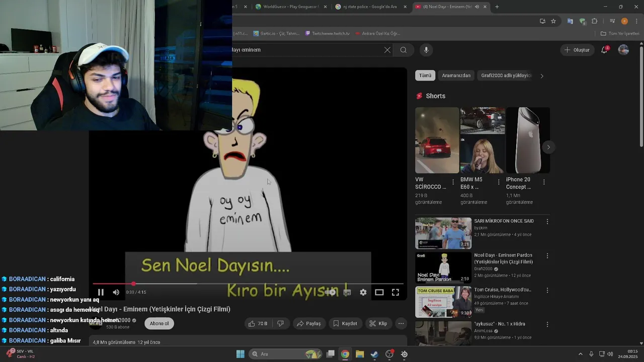Open the Tom Cruise, Hollywood video

click(443, 302)
